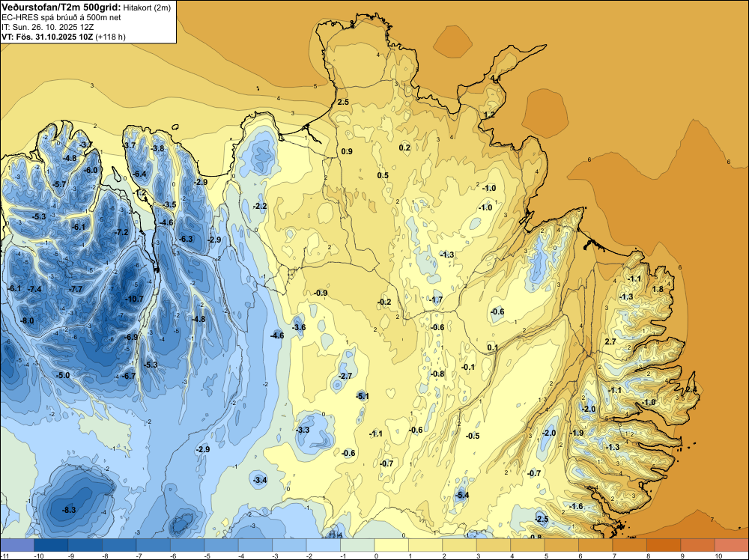The width and height of the screenshot is (749, 560).
Task: Click the '2.5' temperature value on north coast
Action: coord(343,102)
